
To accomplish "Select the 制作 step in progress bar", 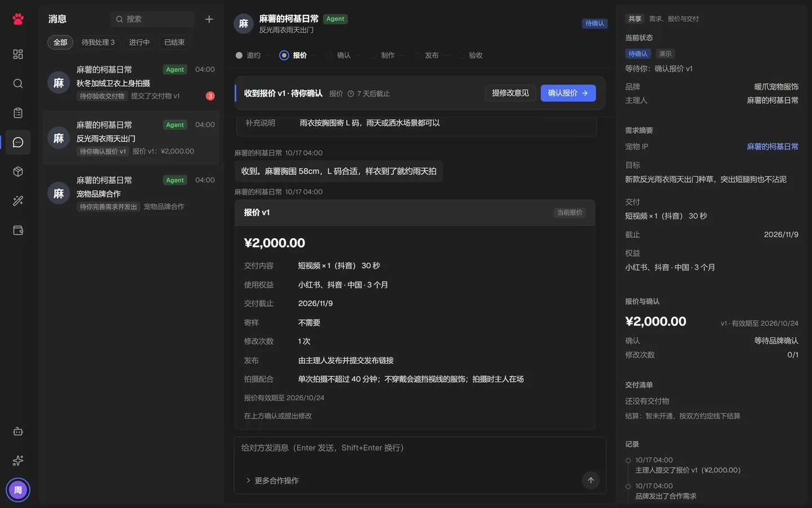I will (382, 55).
